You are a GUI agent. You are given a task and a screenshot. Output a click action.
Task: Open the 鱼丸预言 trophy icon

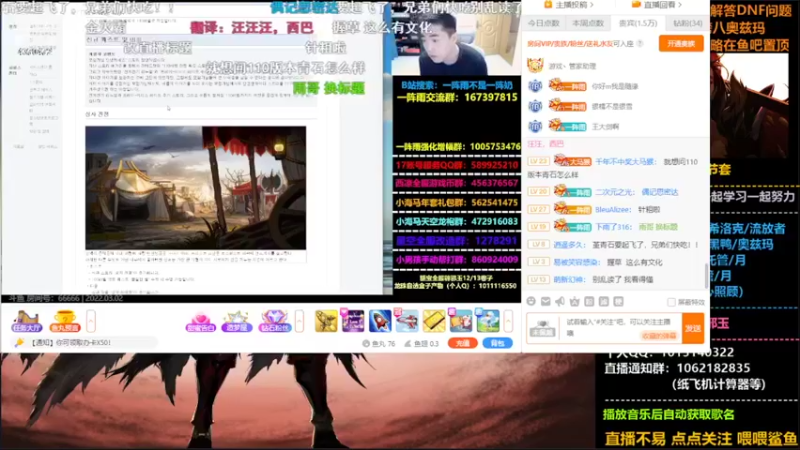click(x=65, y=321)
